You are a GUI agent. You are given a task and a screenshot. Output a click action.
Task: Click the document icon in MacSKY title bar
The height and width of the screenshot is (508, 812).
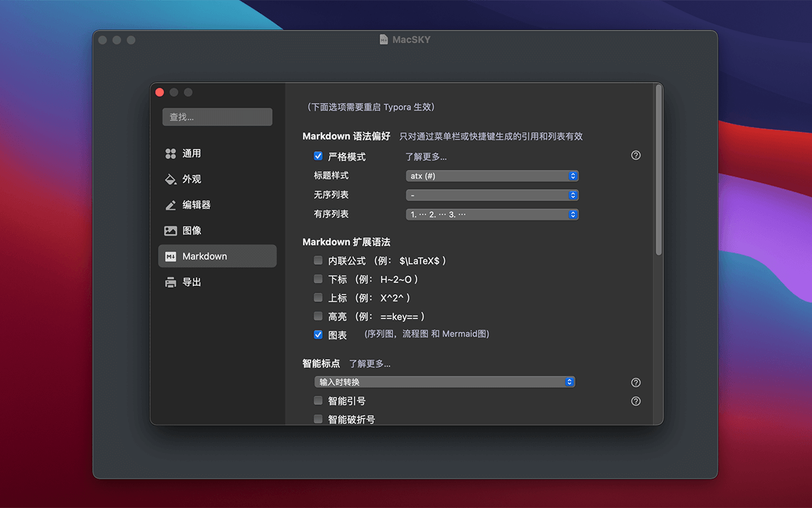[x=384, y=39]
